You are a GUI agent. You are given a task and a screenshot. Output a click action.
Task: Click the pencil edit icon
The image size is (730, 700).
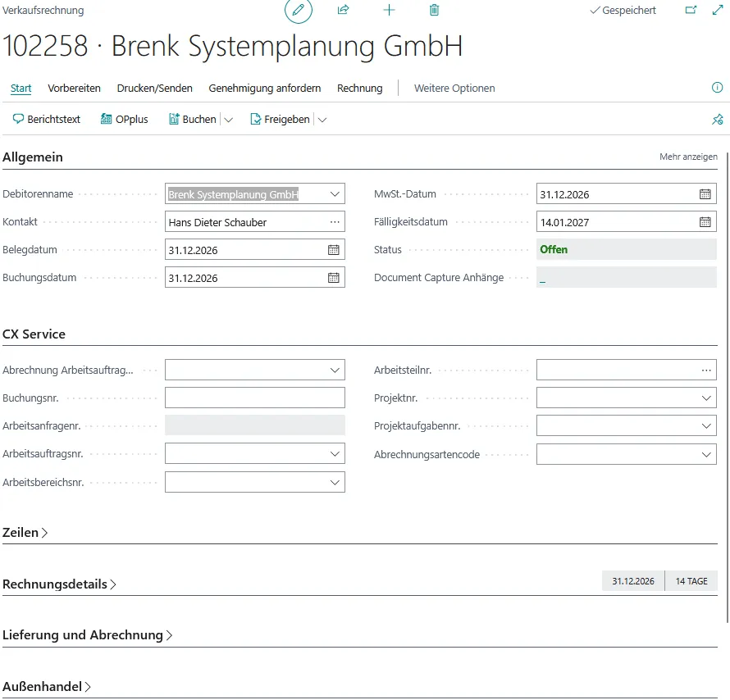click(x=299, y=10)
